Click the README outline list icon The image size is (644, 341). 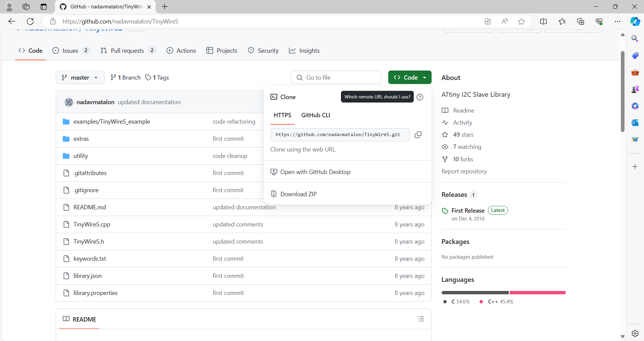421,319
